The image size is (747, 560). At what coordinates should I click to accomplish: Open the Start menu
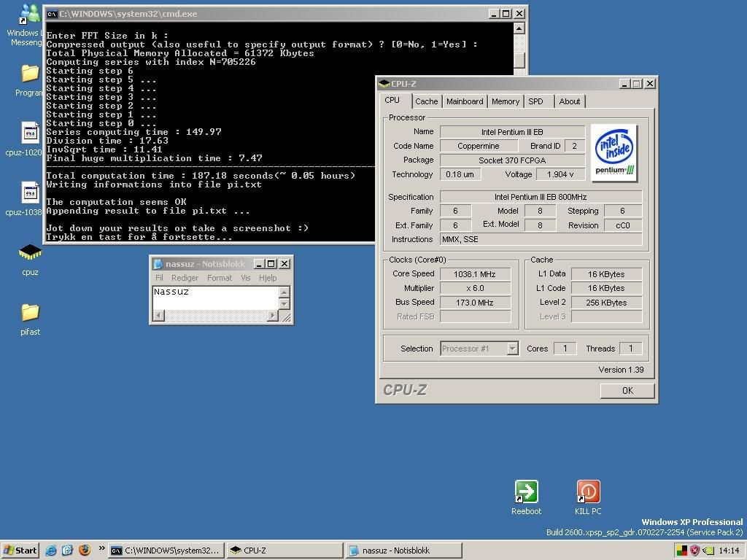(20, 551)
